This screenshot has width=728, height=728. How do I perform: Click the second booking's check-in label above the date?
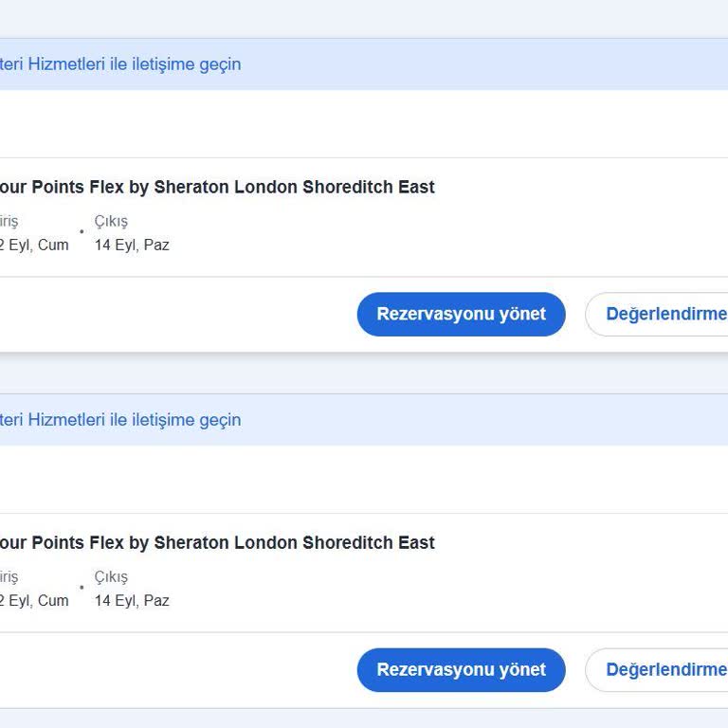point(9,577)
